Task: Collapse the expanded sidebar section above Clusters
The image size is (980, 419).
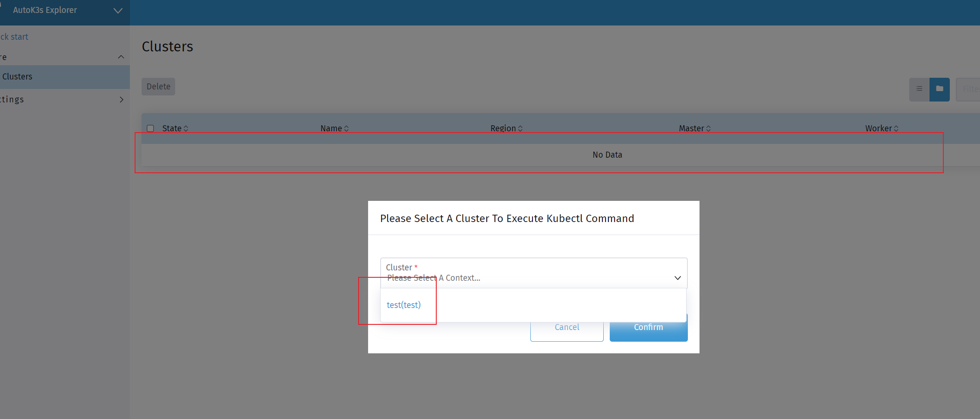Action: coord(121,57)
